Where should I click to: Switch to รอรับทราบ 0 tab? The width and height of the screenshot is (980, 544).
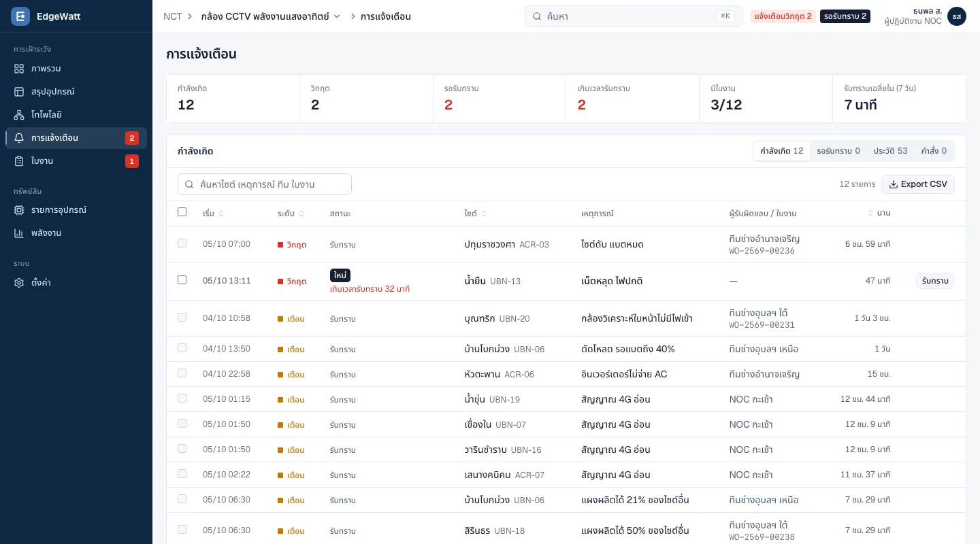[x=838, y=151]
